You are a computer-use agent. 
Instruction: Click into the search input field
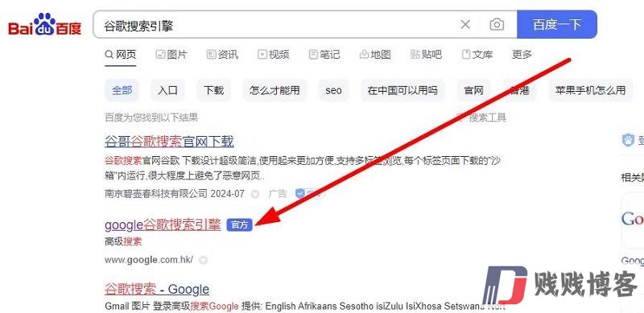(x=275, y=25)
